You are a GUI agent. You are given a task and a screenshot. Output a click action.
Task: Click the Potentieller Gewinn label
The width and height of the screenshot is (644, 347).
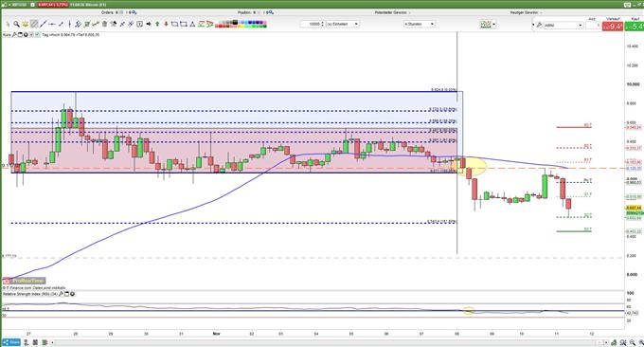pos(390,12)
